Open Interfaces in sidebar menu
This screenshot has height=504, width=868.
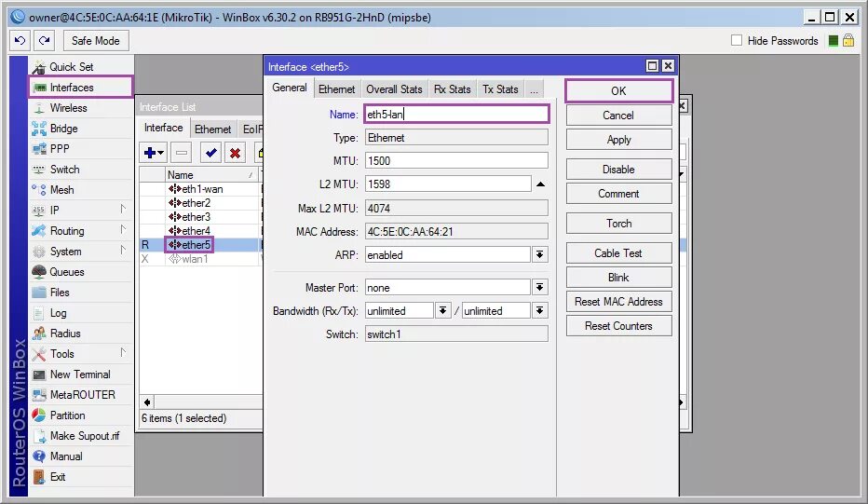tap(81, 88)
